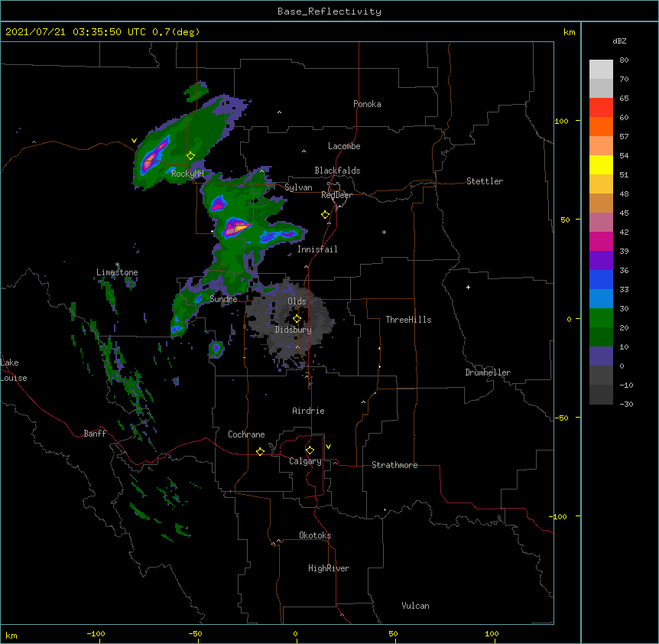The height and width of the screenshot is (644, 659).
Task: Click the yellow diamond marker below RedDeer
Action: 326,215
